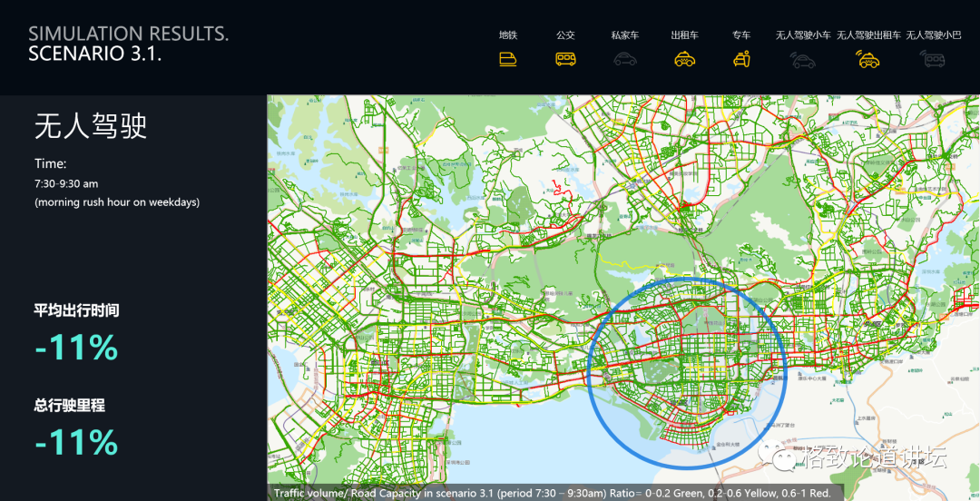Click the 平均出行时间 -11% value
The width and height of the screenshot is (980, 501).
[x=76, y=348]
